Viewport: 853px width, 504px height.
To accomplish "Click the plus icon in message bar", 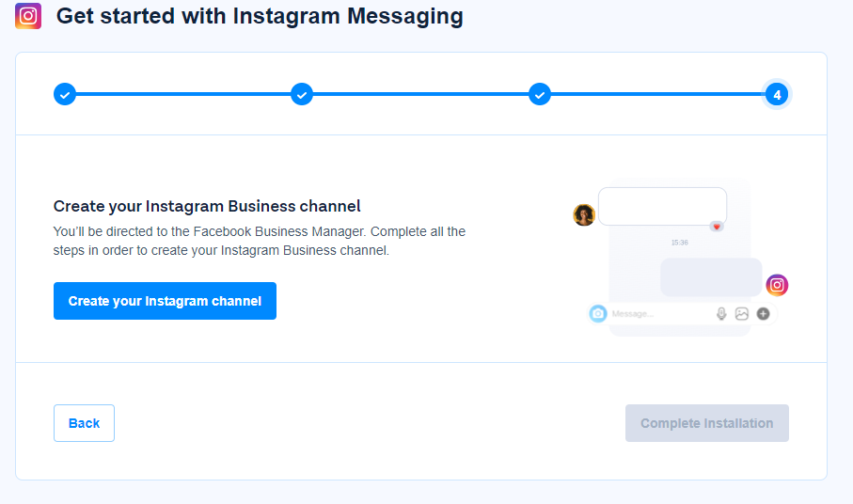I will (x=764, y=314).
